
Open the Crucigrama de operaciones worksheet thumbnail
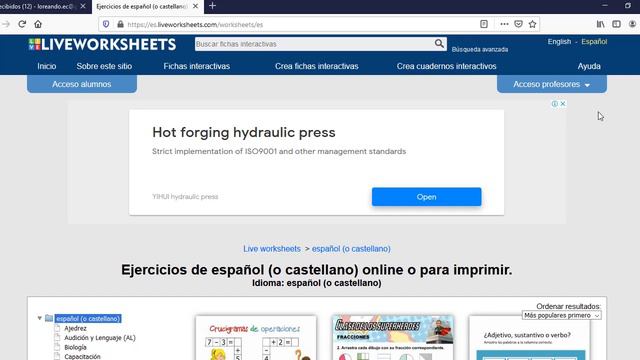click(256, 338)
